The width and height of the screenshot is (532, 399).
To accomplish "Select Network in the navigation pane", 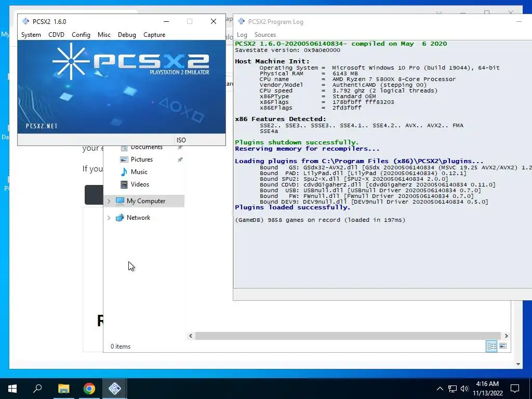I will click(138, 218).
